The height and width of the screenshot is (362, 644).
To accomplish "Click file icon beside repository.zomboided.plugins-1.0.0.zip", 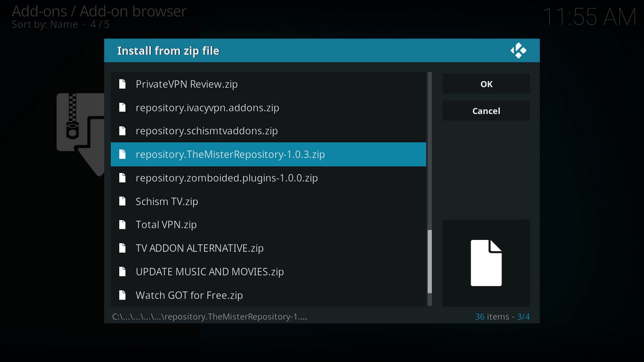I will pyautogui.click(x=122, y=178).
